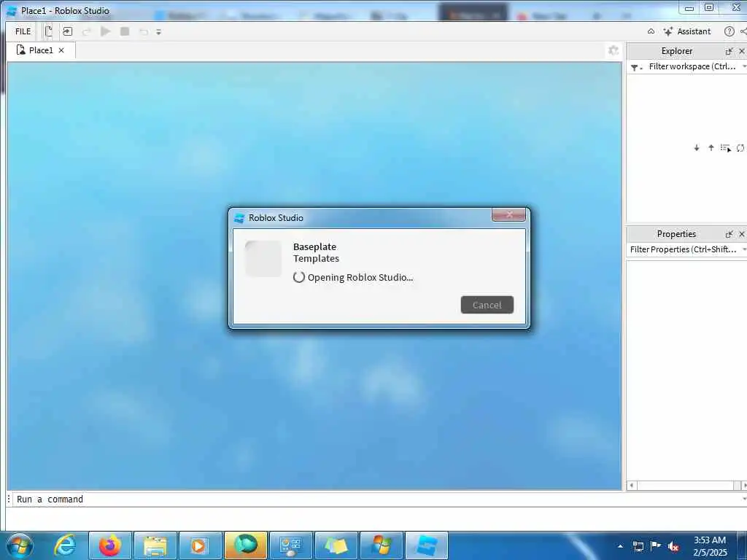This screenshot has height=560, width=747.
Task: Stop playtest with the Stop button
Action: [125, 31]
